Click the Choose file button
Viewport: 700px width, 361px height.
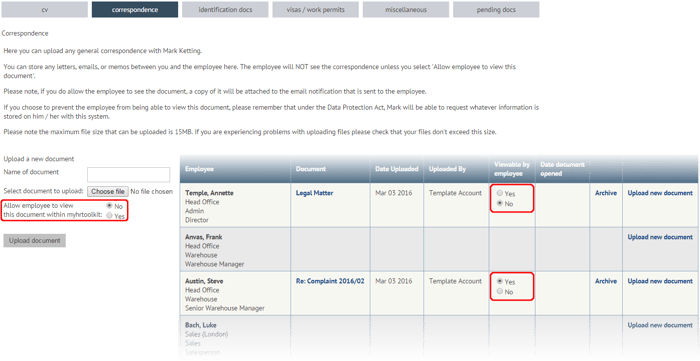click(x=108, y=191)
